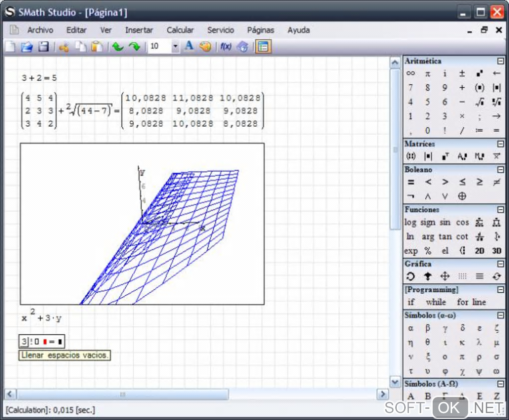Insert the Boolean XOR operator
This screenshot has height=420, width=509.
pyautogui.click(x=462, y=197)
